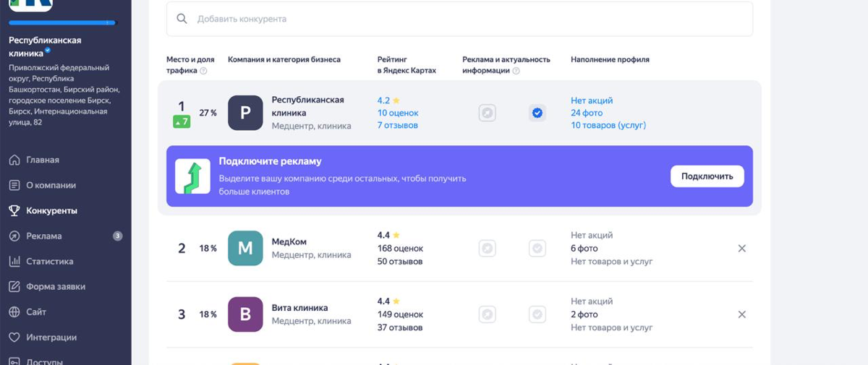Click the green +7 position badge
This screenshot has height=365, width=868.
point(182,122)
